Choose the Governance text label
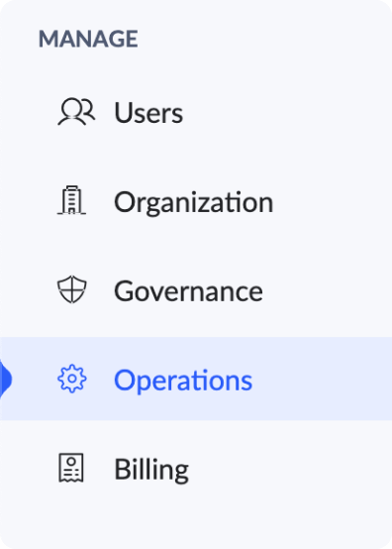Viewport: 392px width, 549px height. (188, 291)
